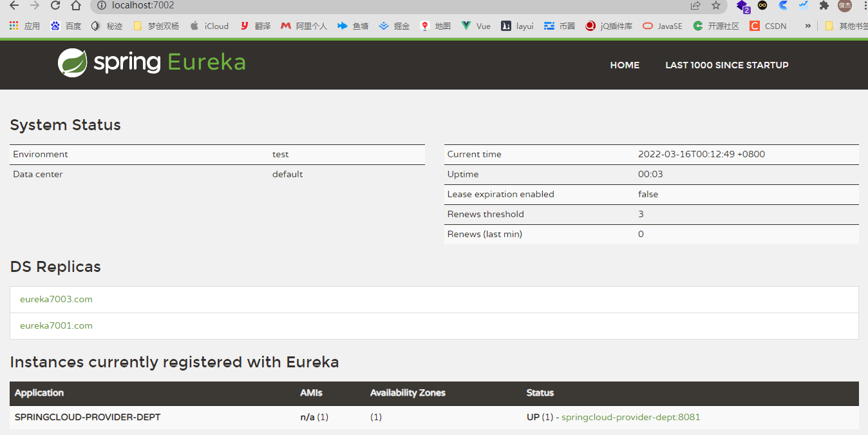Open the black round infinity extension
868x435 pixels.
coord(763,5)
